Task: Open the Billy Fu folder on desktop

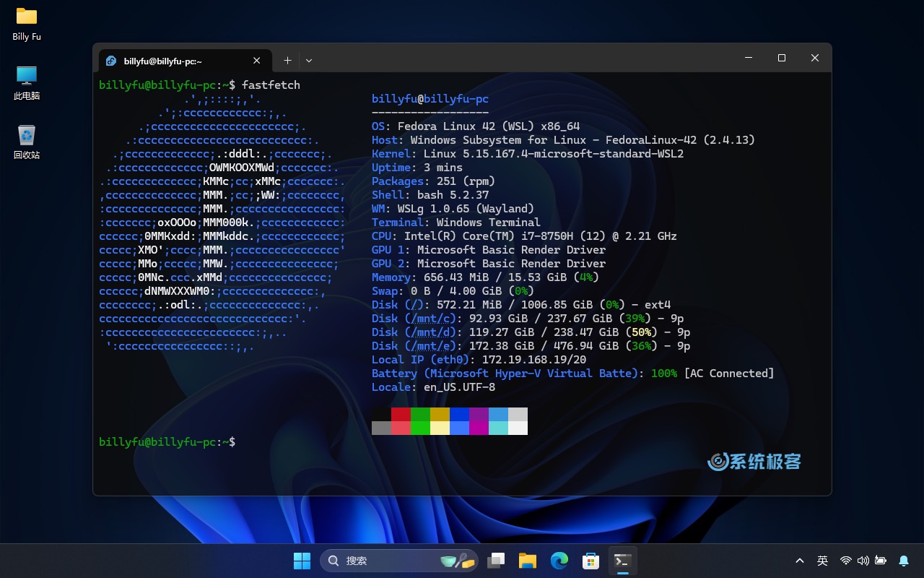Action: point(27,24)
